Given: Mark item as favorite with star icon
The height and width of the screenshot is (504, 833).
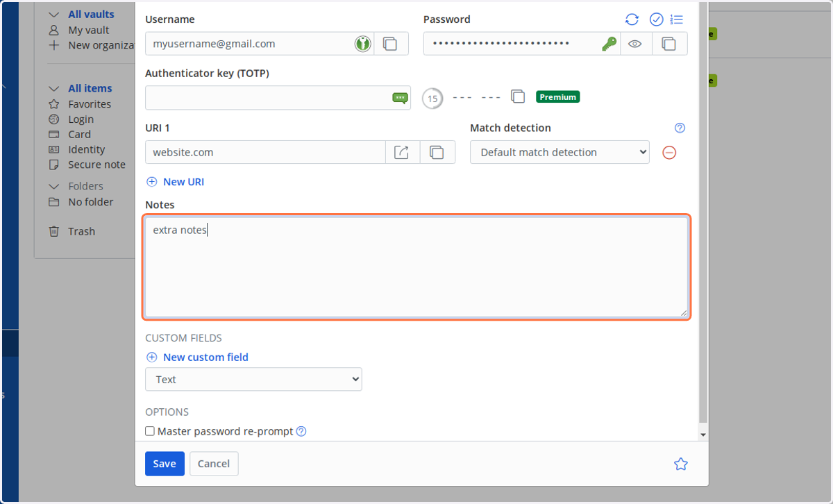Looking at the screenshot, I should pyautogui.click(x=680, y=464).
